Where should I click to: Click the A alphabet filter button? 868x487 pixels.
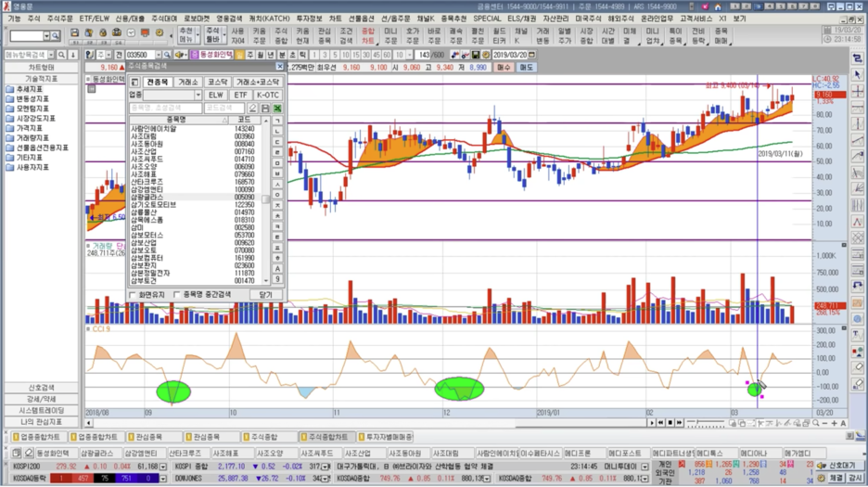point(277,269)
